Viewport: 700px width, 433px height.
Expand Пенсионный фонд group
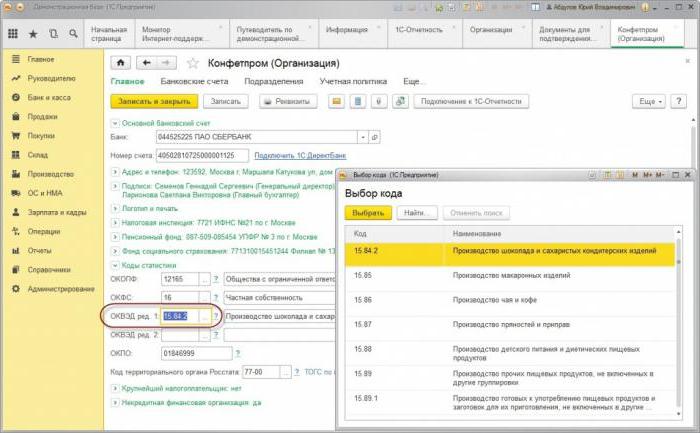115,237
